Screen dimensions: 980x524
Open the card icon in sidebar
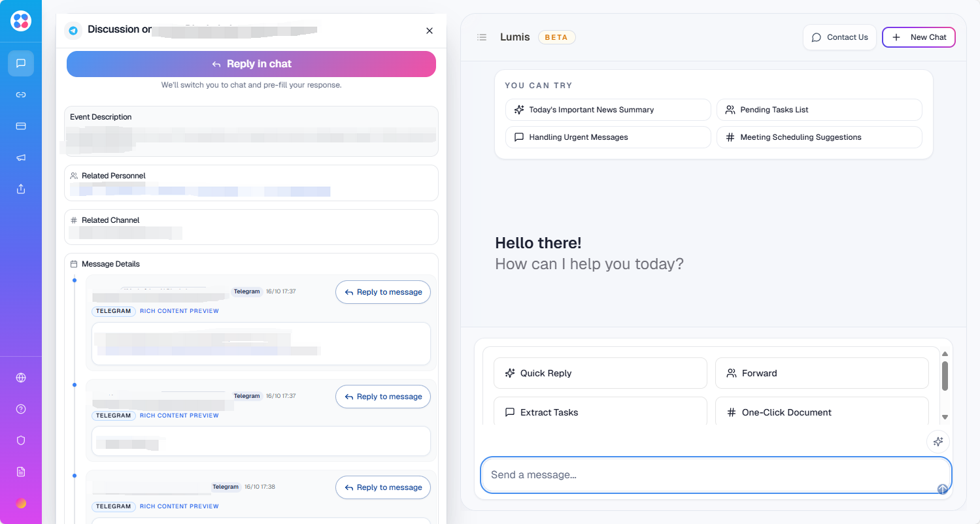21,126
